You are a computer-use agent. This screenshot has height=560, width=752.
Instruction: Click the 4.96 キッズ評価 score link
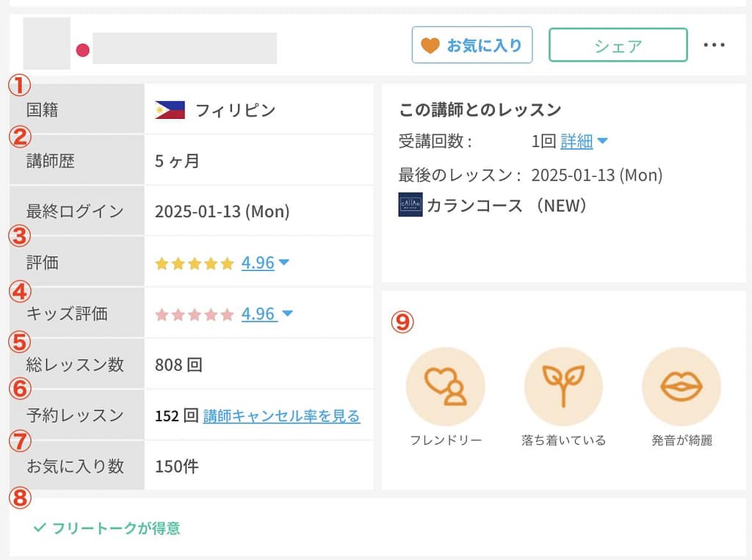click(x=258, y=314)
